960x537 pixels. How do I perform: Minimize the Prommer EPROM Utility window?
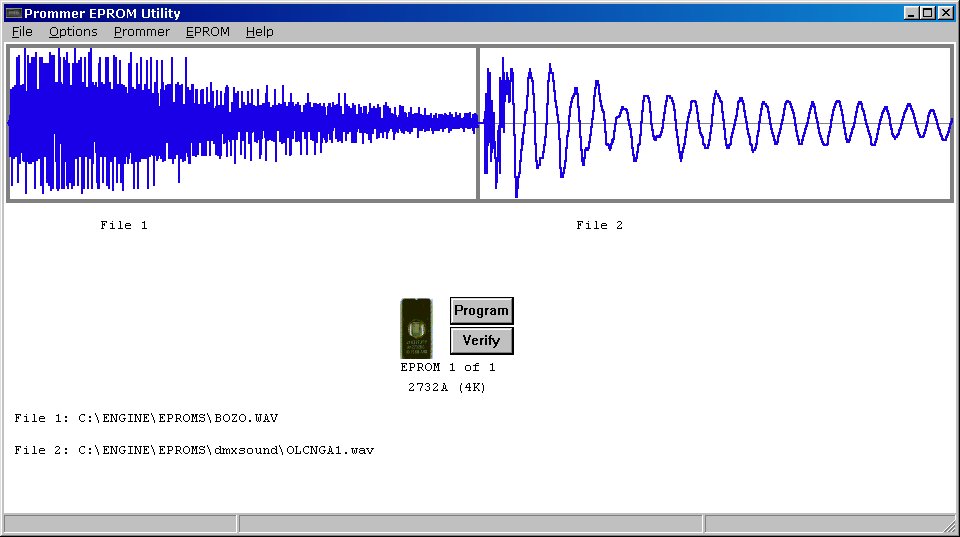click(912, 13)
